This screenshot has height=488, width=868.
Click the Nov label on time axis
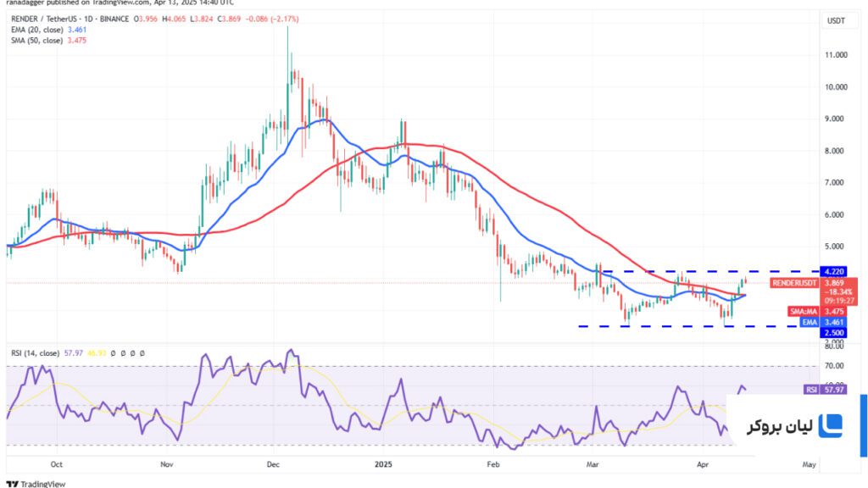point(167,464)
